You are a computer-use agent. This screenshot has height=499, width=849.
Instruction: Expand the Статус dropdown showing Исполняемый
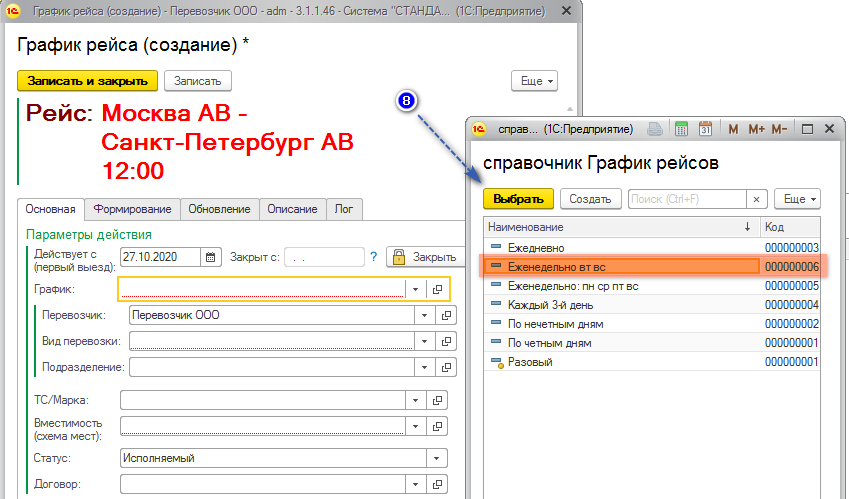click(x=436, y=458)
